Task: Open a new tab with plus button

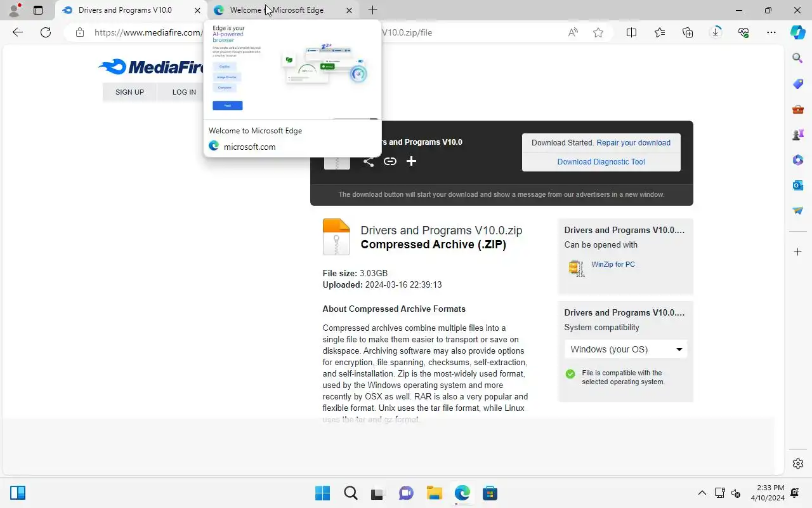Action: pyautogui.click(x=373, y=10)
